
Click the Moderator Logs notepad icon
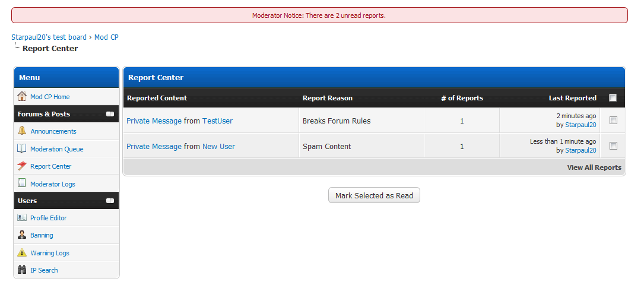[22, 183]
